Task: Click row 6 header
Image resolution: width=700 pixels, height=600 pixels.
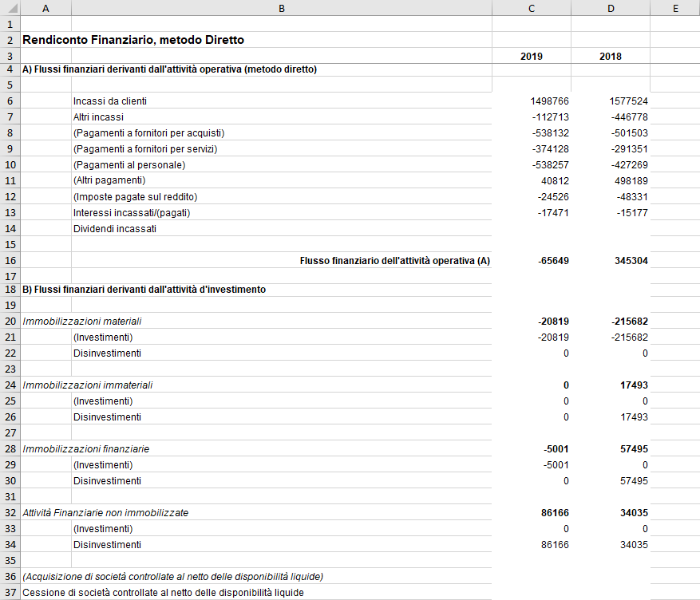Action: pyautogui.click(x=9, y=101)
